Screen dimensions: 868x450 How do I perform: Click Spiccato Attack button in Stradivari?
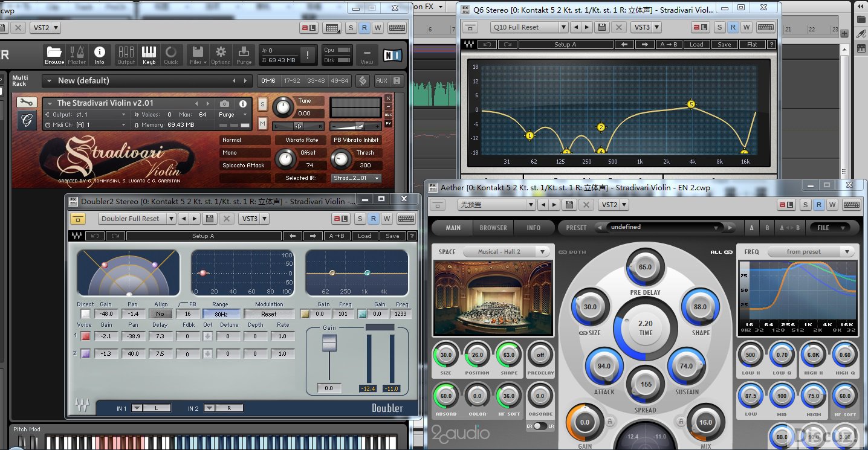point(244,165)
